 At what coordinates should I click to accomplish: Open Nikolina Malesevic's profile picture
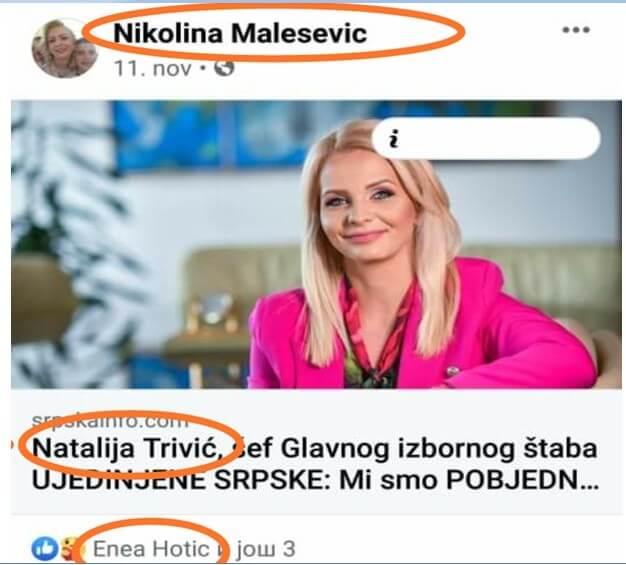tap(65, 48)
